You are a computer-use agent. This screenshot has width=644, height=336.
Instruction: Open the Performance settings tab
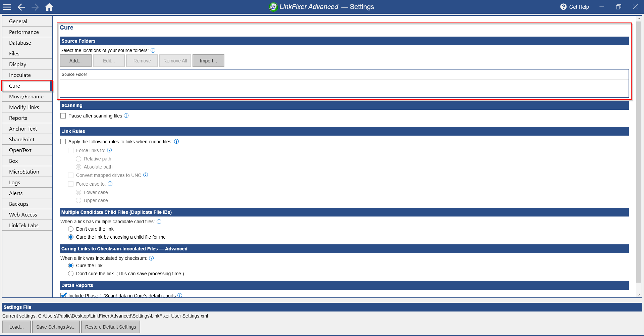tap(27, 32)
